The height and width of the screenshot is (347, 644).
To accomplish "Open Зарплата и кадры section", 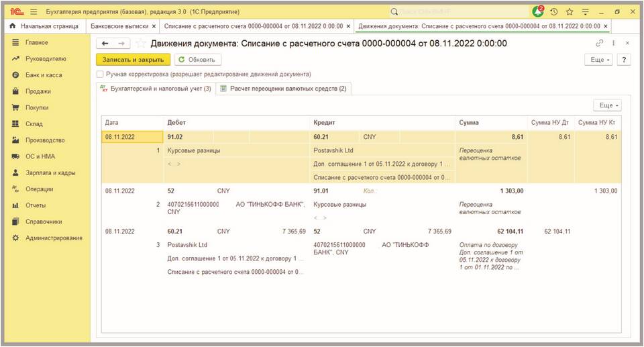I will pyautogui.click(x=50, y=172).
